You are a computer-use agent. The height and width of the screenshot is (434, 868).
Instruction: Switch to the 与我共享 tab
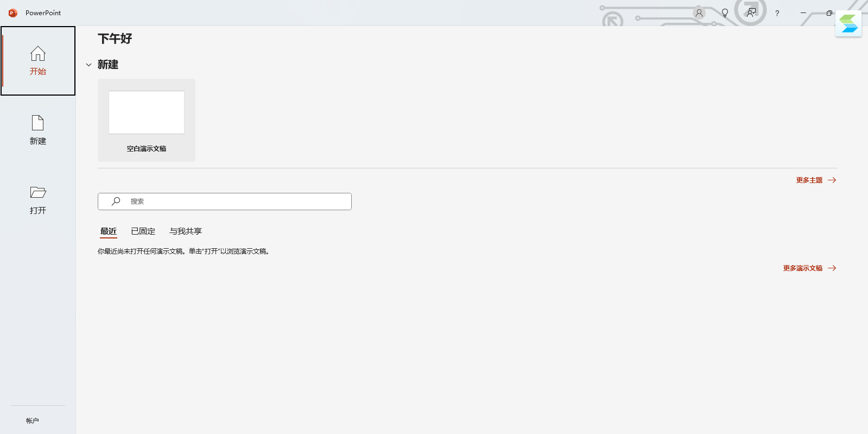click(185, 231)
